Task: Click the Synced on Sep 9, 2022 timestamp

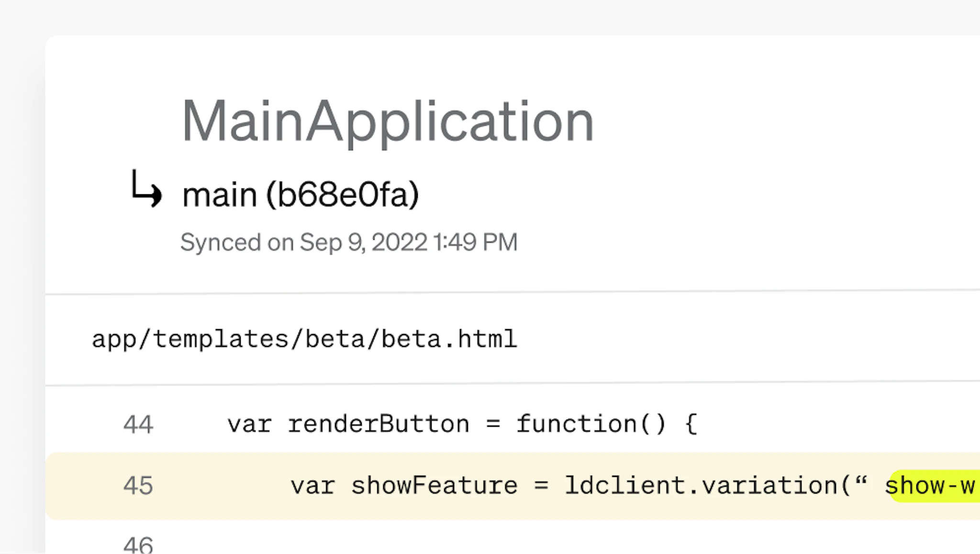Action: 349,242
